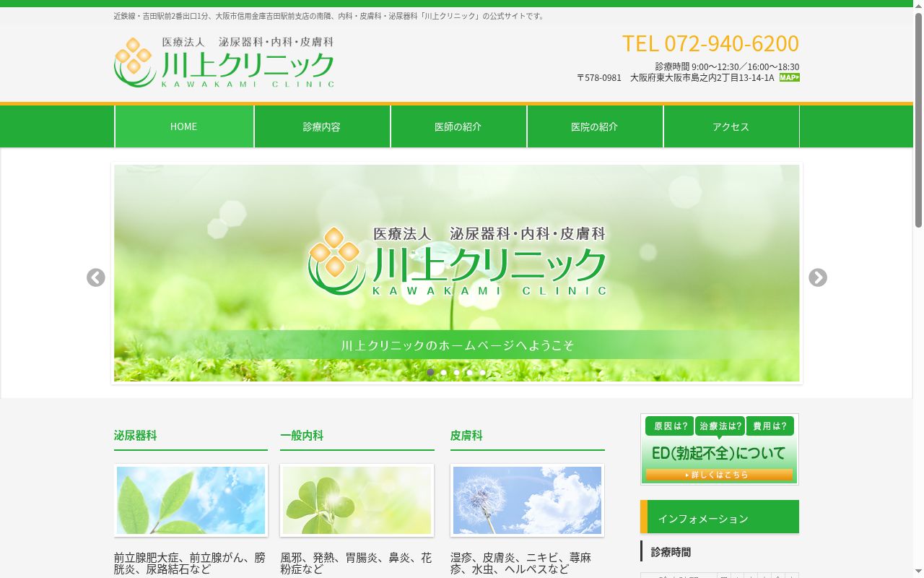924x578 pixels.
Task: Advance slideshow with right arrow
Action: tap(817, 277)
